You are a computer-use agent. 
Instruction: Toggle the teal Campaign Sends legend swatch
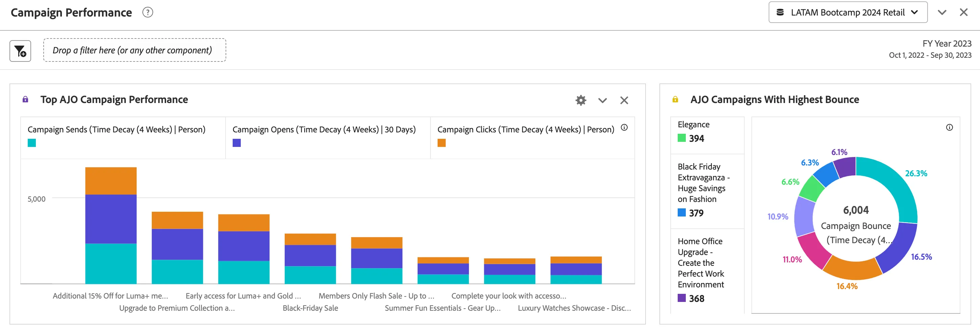[x=32, y=143]
